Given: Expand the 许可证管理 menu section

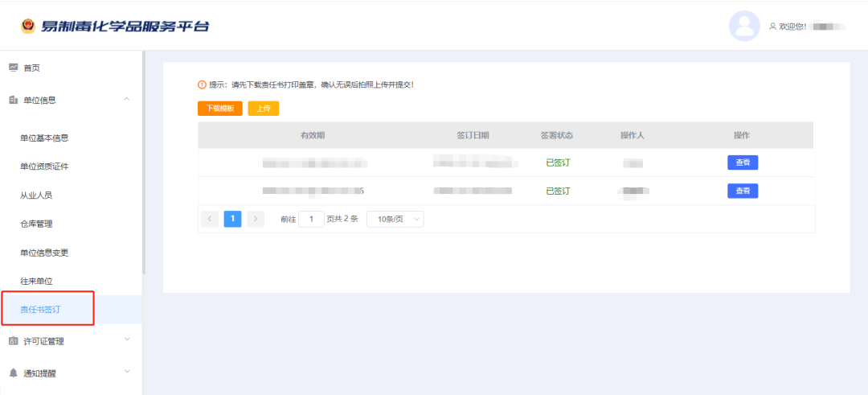Looking at the screenshot, I should (x=127, y=340).
